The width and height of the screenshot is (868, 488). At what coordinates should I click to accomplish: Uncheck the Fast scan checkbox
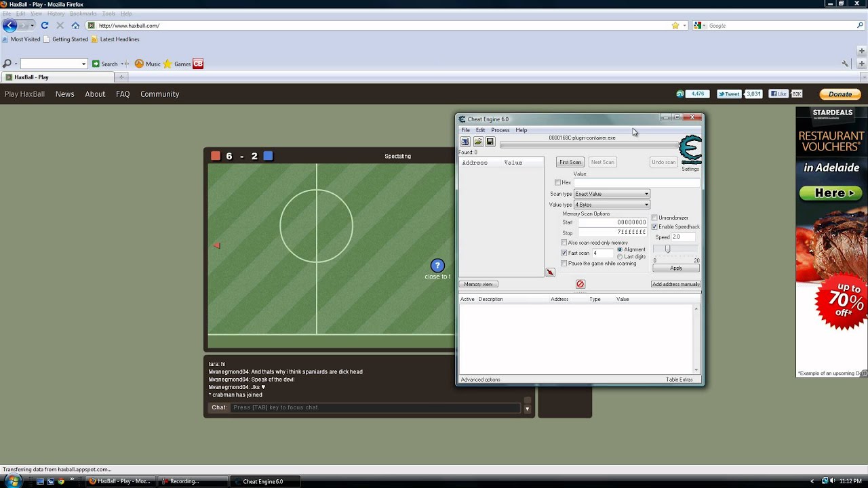pos(564,253)
